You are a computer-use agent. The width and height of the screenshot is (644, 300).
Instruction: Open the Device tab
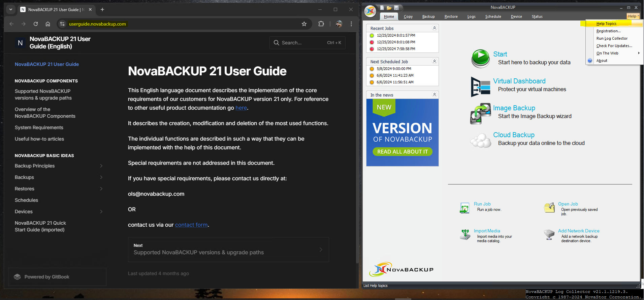point(516,16)
